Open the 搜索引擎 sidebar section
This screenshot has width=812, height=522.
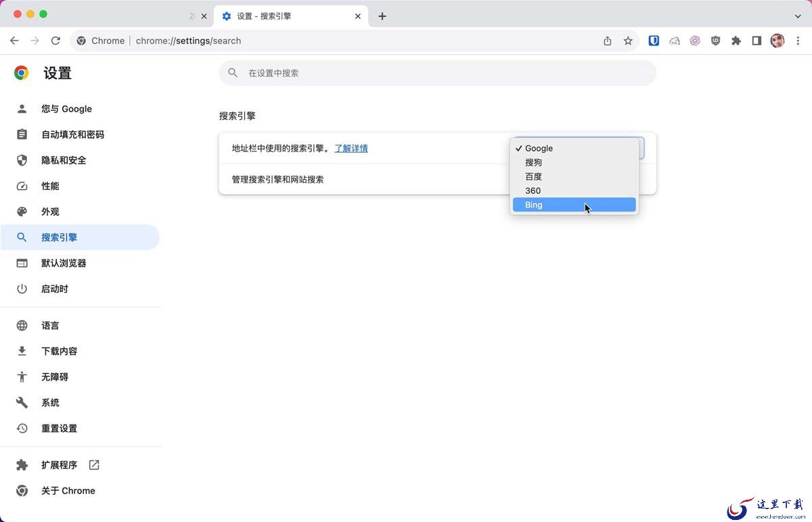(x=80, y=237)
